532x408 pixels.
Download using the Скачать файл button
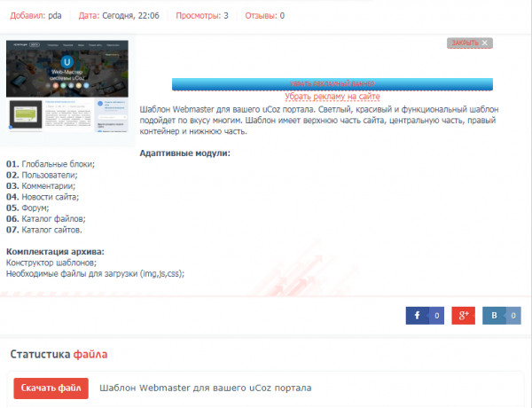click(x=51, y=388)
